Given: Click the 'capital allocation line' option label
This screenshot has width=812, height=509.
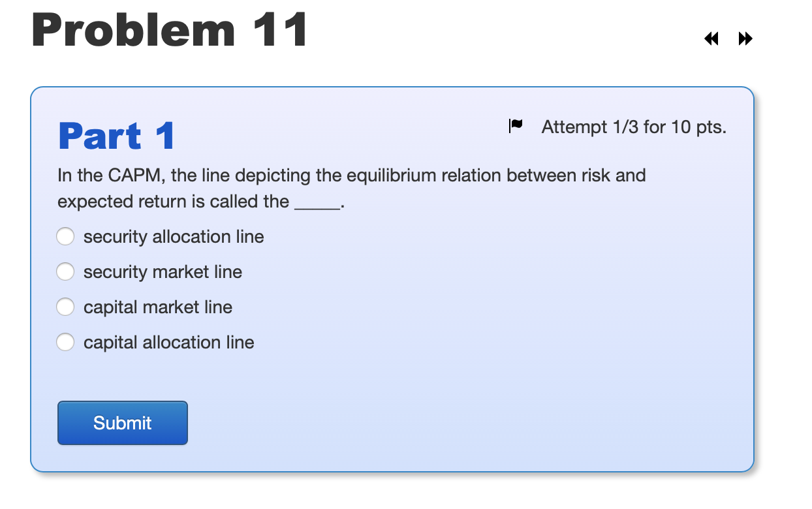Looking at the screenshot, I should click(x=168, y=342).
